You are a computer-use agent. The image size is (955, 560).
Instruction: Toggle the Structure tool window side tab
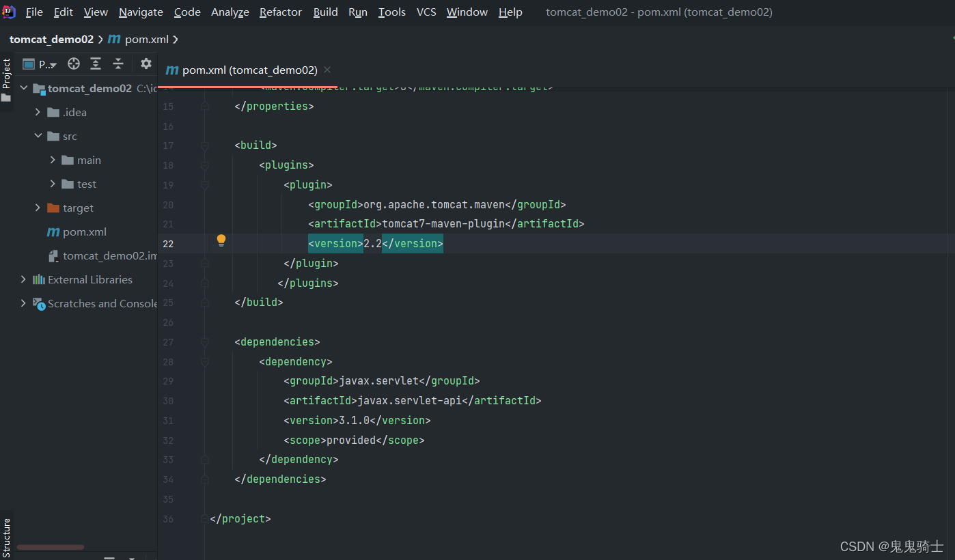click(6, 537)
